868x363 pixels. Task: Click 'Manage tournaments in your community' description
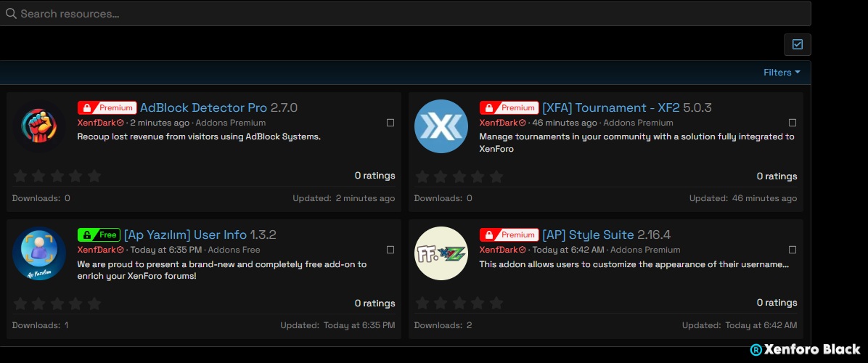[637, 143]
